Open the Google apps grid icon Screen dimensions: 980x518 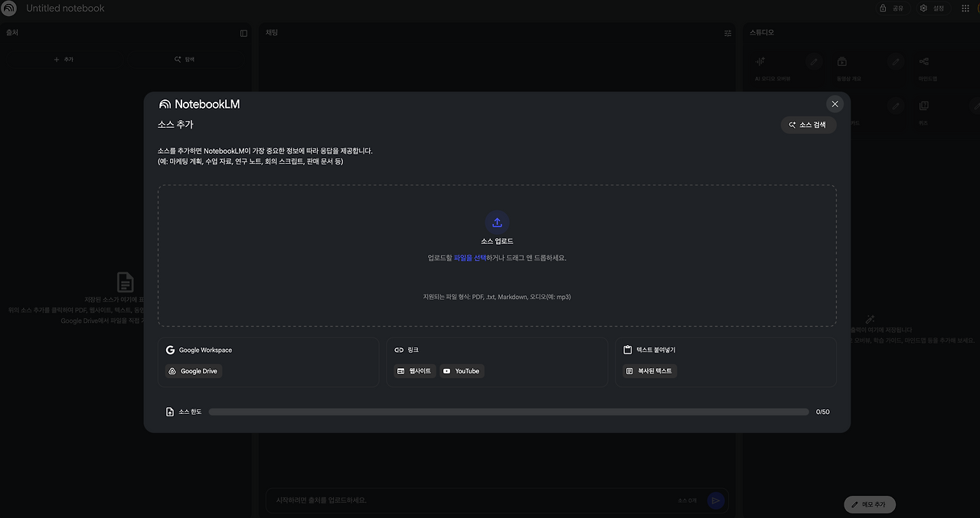(965, 8)
